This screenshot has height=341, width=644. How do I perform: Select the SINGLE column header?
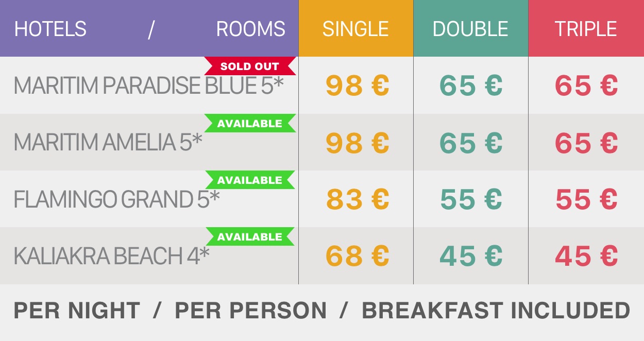356,28
